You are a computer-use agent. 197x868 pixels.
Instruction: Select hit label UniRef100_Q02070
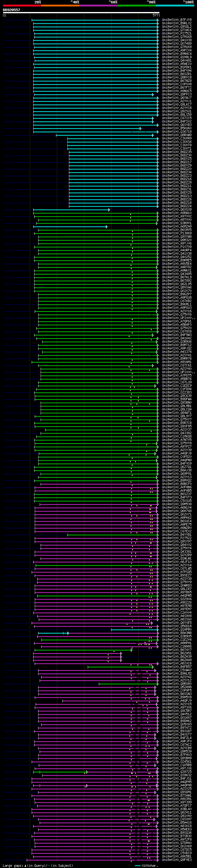pyautogui.click(x=177, y=291)
